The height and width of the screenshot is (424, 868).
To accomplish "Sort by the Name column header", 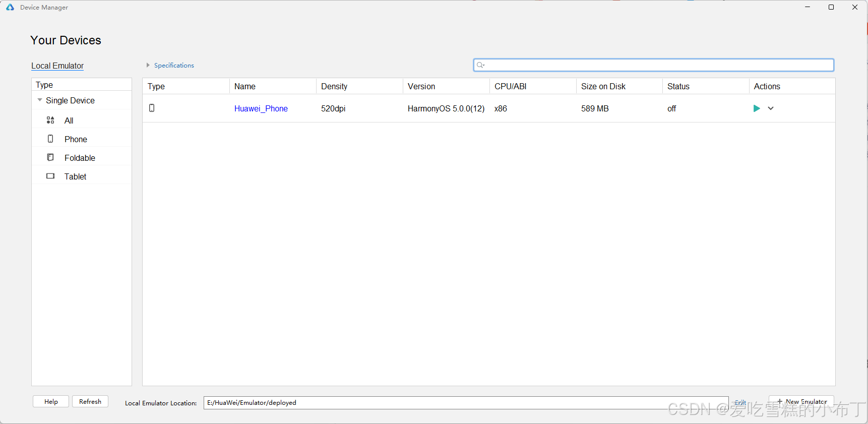I will [x=273, y=86].
